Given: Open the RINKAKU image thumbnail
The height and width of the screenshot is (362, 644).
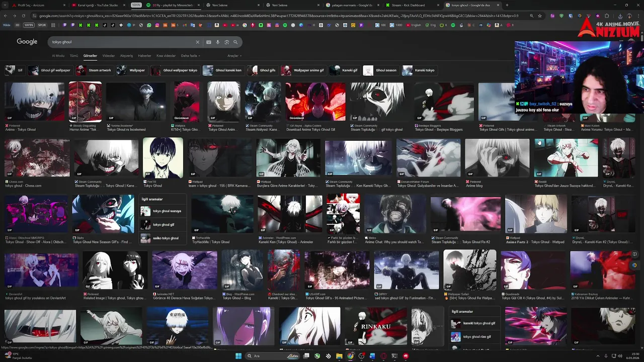Looking at the screenshot, I should pos(375,326).
